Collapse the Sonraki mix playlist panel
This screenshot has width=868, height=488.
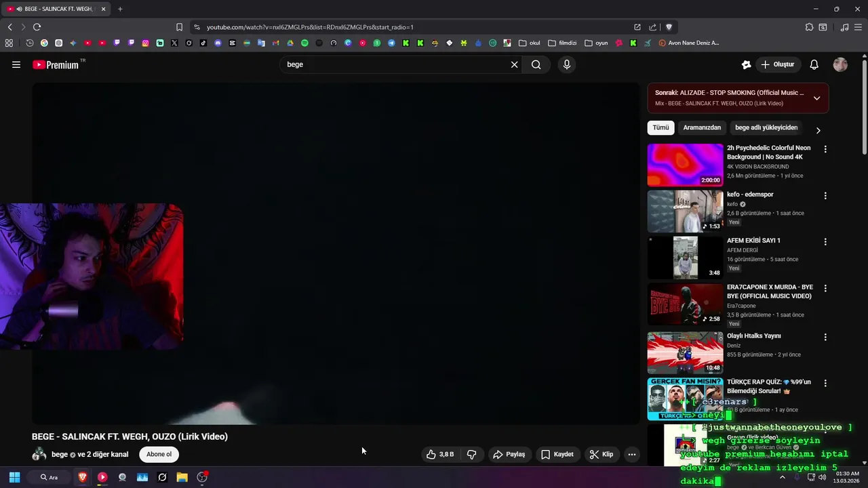[x=816, y=98]
